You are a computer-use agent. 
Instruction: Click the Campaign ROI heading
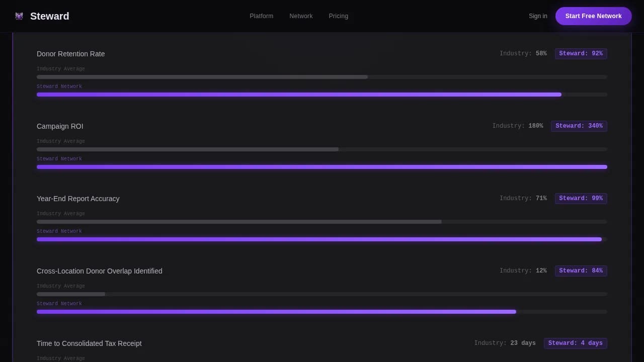(60, 126)
